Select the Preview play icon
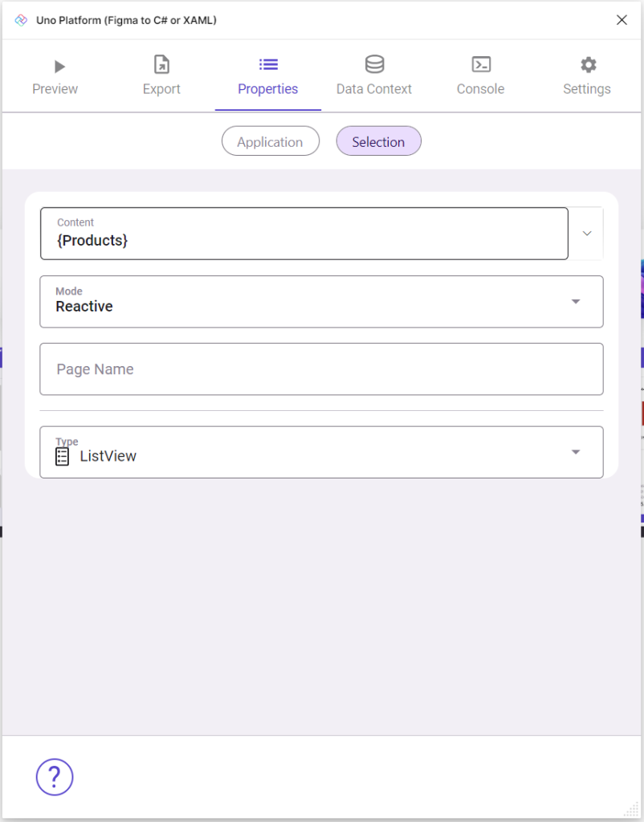This screenshot has width=644, height=822. 58,66
